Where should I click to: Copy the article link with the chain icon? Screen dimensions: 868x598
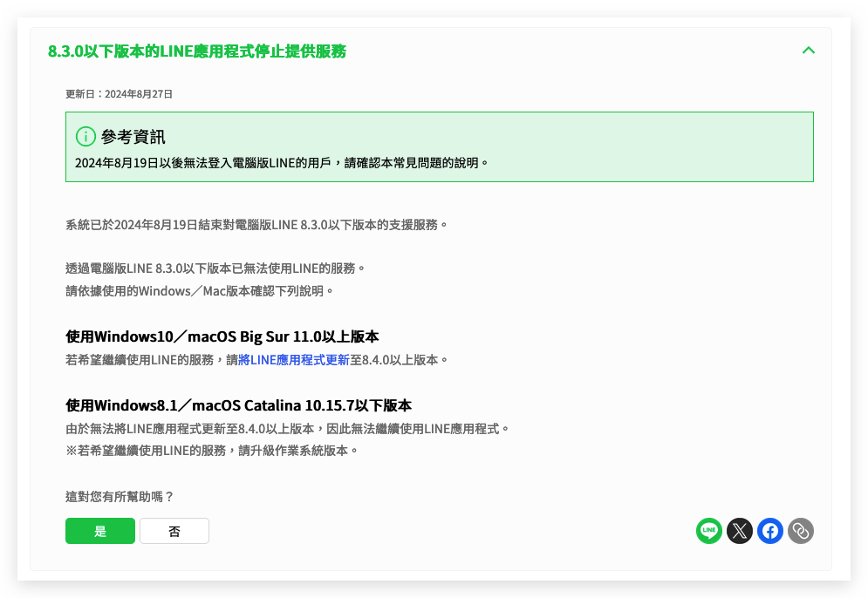[x=801, y=531]
